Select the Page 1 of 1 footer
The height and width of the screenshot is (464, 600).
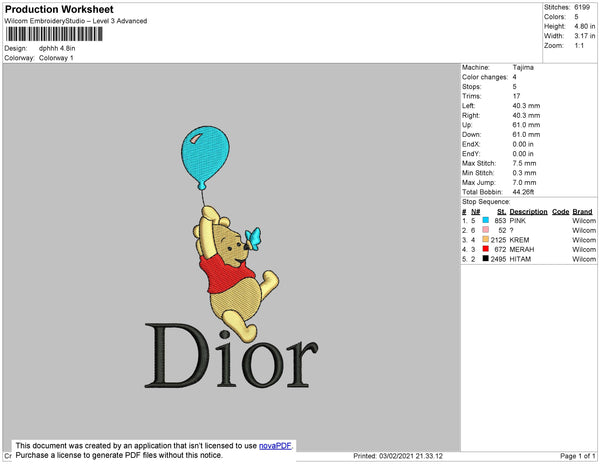[578, 456]
